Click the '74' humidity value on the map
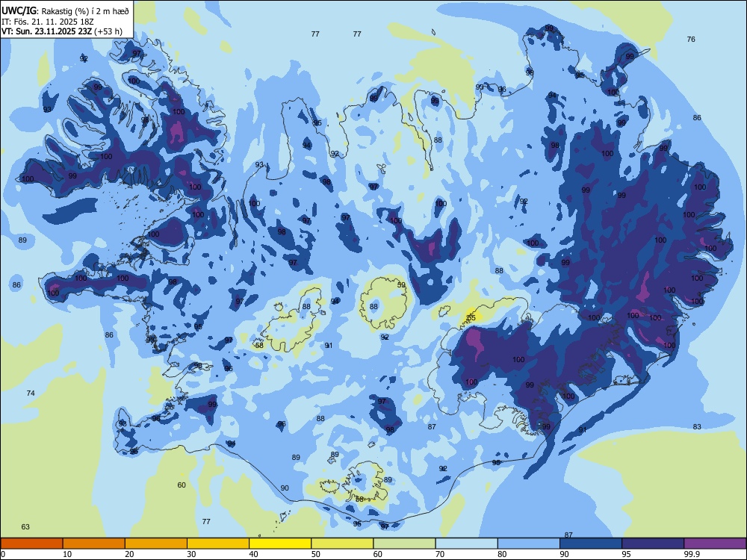This screenshot has width=747, height=560. (31, 393)
